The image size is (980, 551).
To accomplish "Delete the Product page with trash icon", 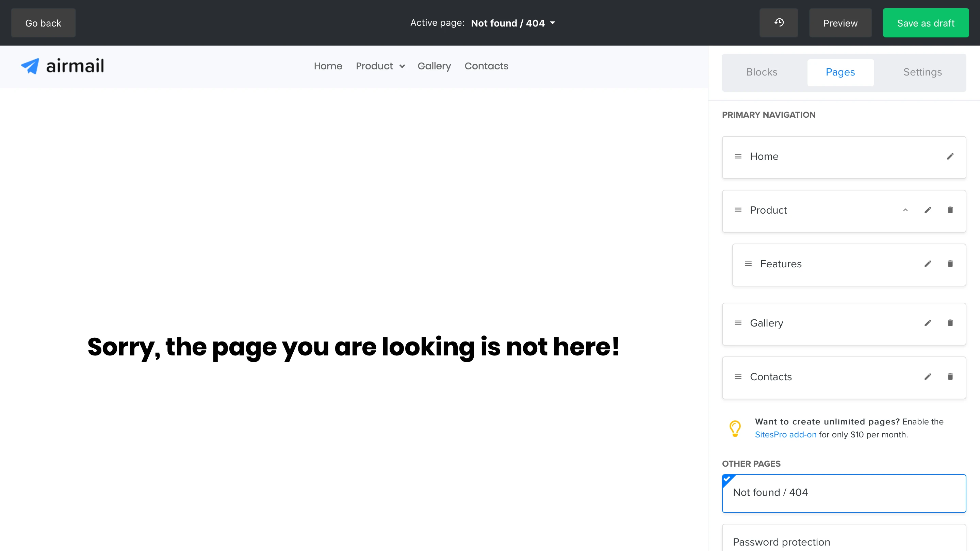I will pyautogui.click(x=950, y=210).
